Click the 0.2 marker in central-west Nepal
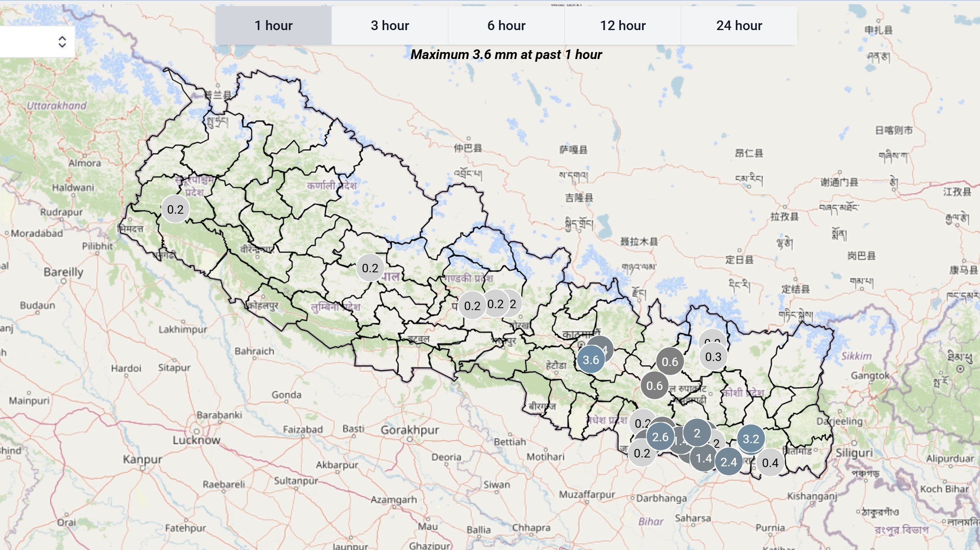This screenshot has width=980, height=550. [370, 268]
